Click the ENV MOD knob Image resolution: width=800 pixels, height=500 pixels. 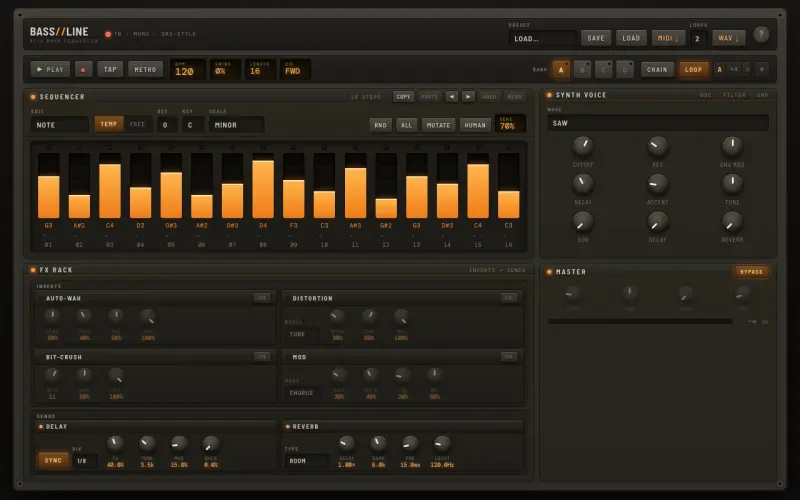pyautogui.click(x=732, y=146)
